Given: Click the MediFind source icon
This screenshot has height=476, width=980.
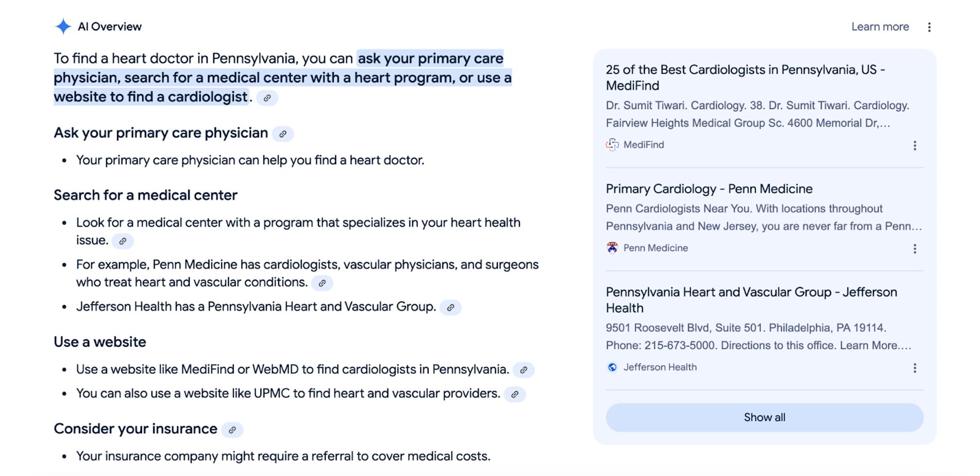Looking at the screenshot, I should [x=612, y=145].
